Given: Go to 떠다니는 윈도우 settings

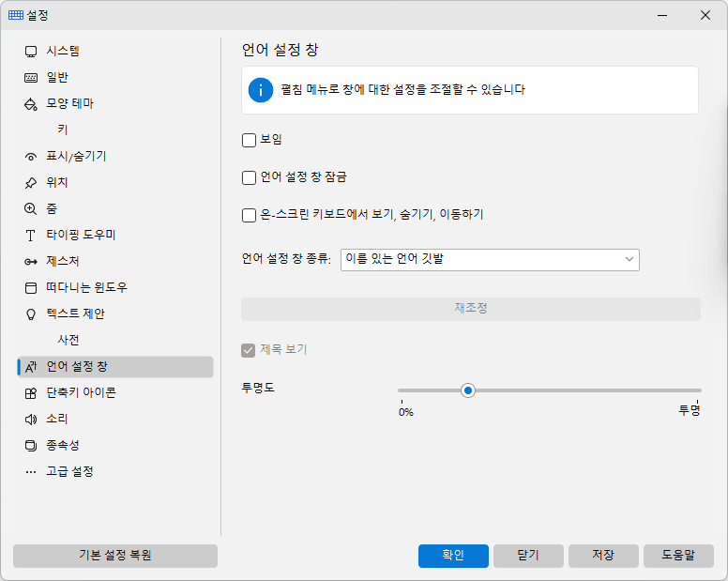Looking at the screenshot, I should [115, 288].
